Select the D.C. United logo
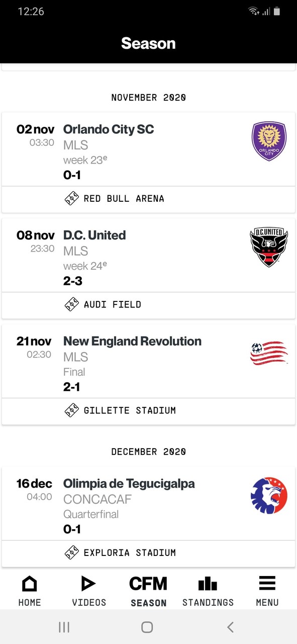The image size is (297, 644). point(269,246)
